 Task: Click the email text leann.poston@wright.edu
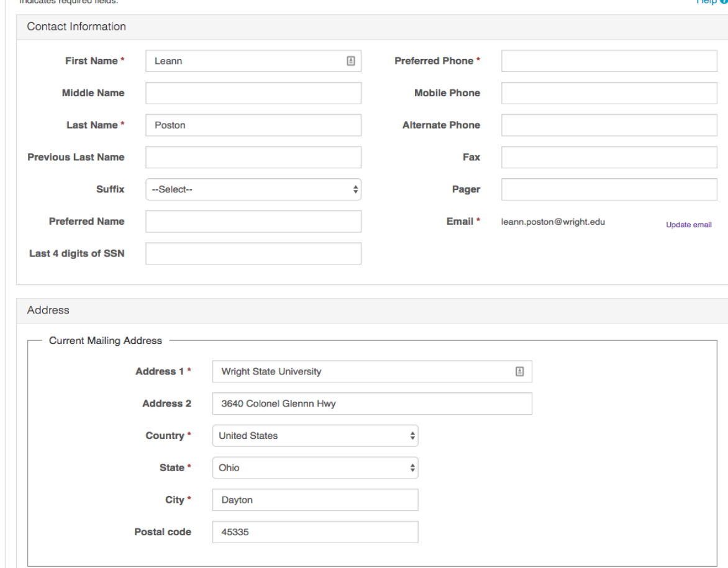pos(553,222)
